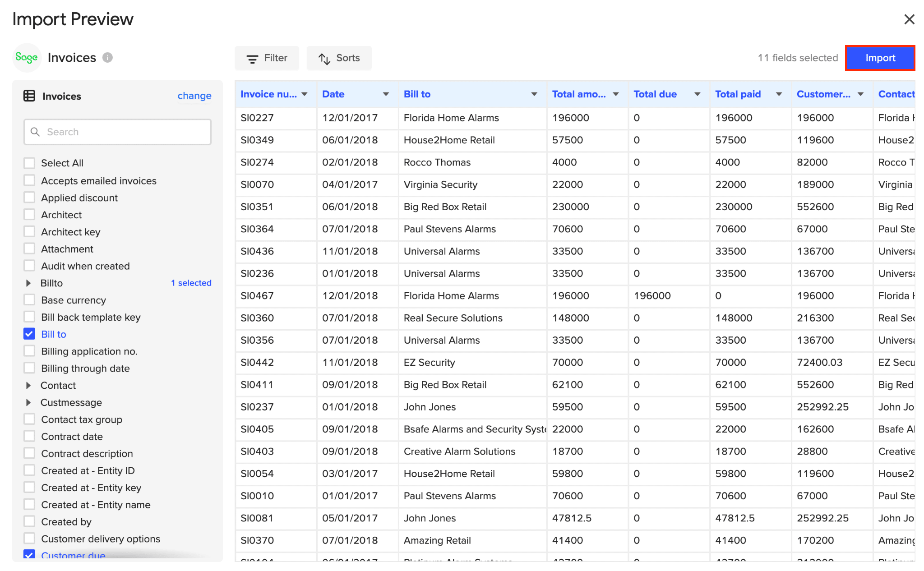
Task: Enable the Applied discount checkbox
Action: pyautogui.click(x=29, y=198)
